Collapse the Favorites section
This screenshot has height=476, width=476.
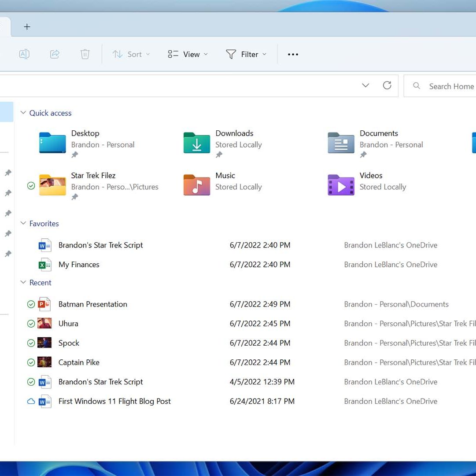(23, 223)
